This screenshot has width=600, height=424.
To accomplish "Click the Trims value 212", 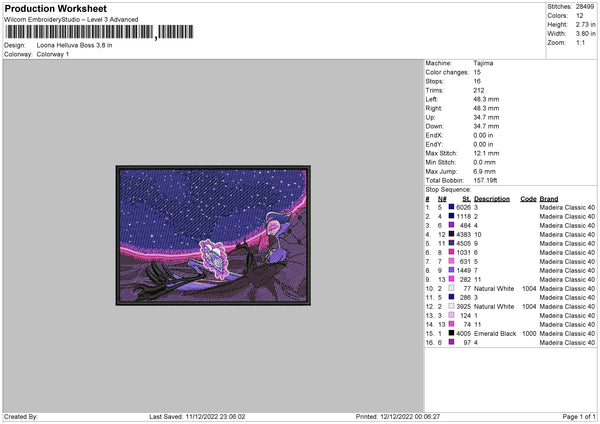I will [x=478, y=90].
